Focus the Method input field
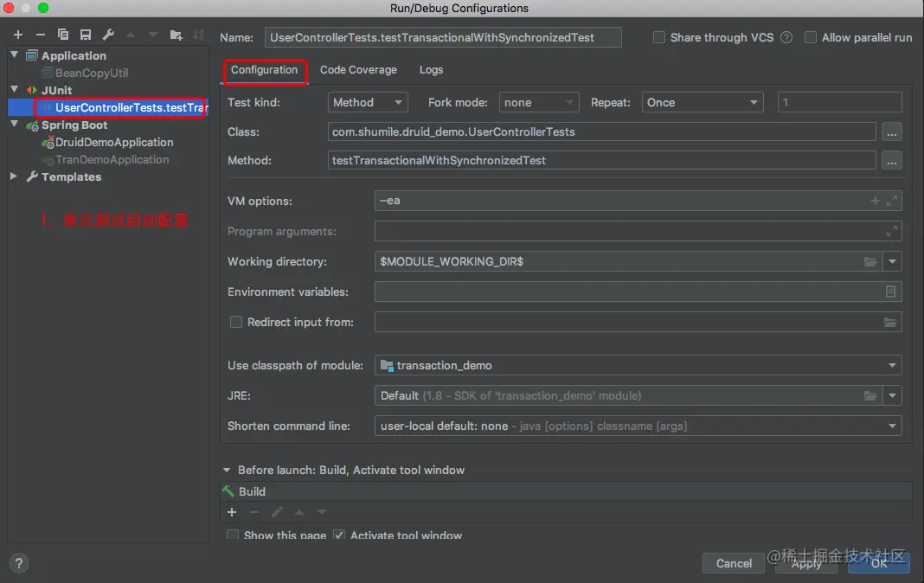924x583 pixels. coord(601,160)
